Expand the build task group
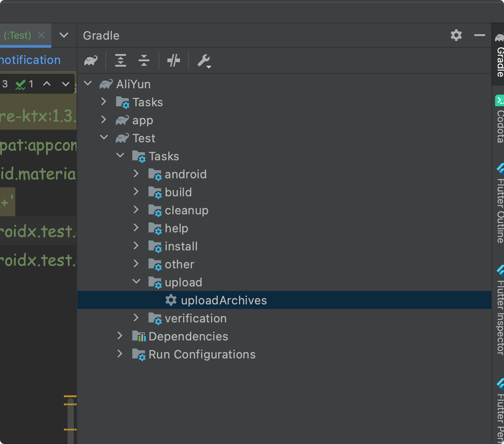504x444 pixels. [136, 192]
